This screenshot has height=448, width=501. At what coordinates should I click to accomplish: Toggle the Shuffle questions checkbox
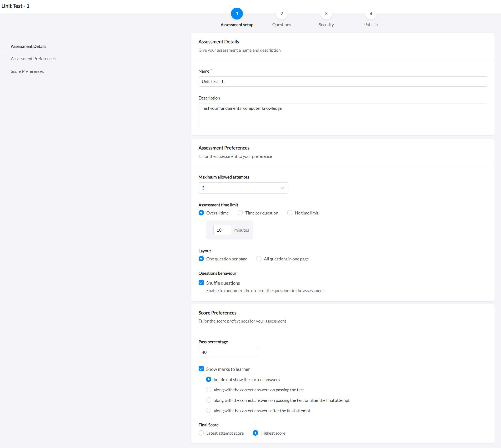pyautogui.click(x=201, y=282)
